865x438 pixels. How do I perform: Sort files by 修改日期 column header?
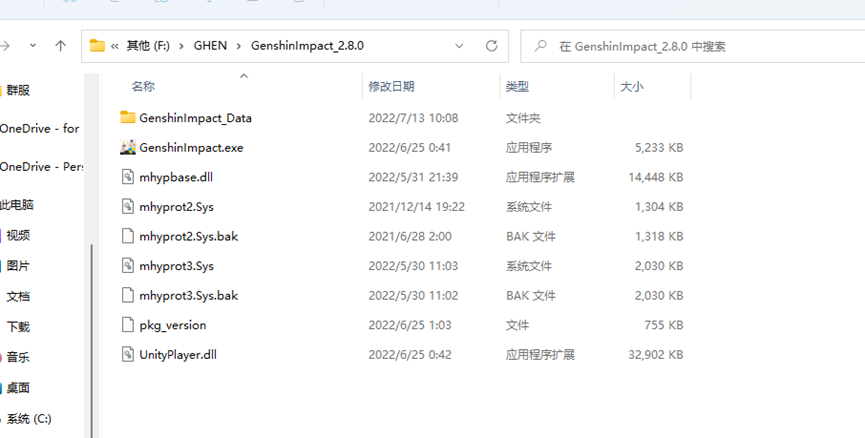tap(391, 86)
